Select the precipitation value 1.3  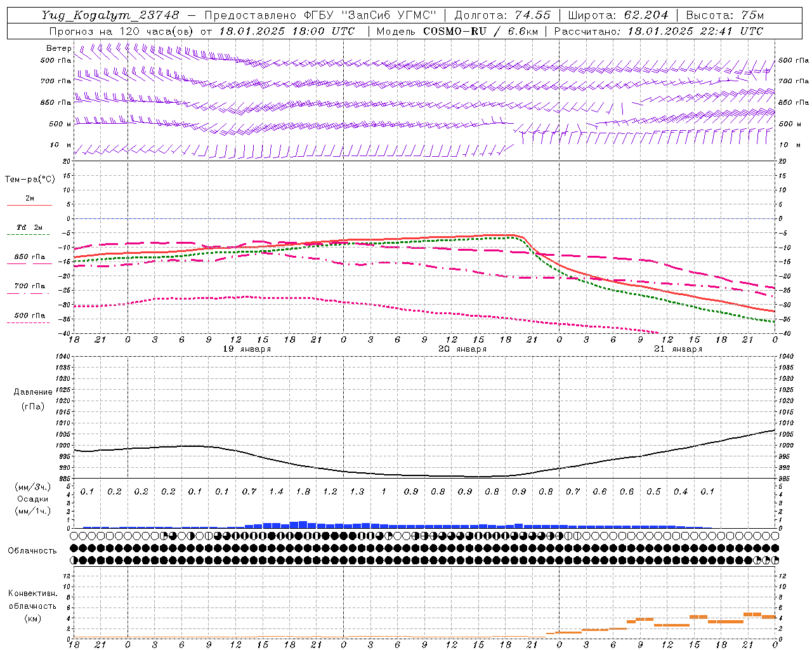[x=357, y=491]
